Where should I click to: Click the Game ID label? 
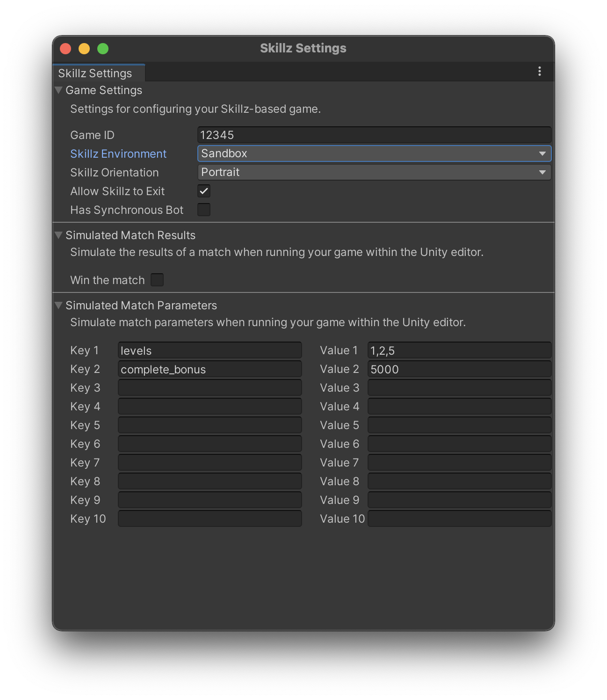pyautogui.click(x=92, y=135)
